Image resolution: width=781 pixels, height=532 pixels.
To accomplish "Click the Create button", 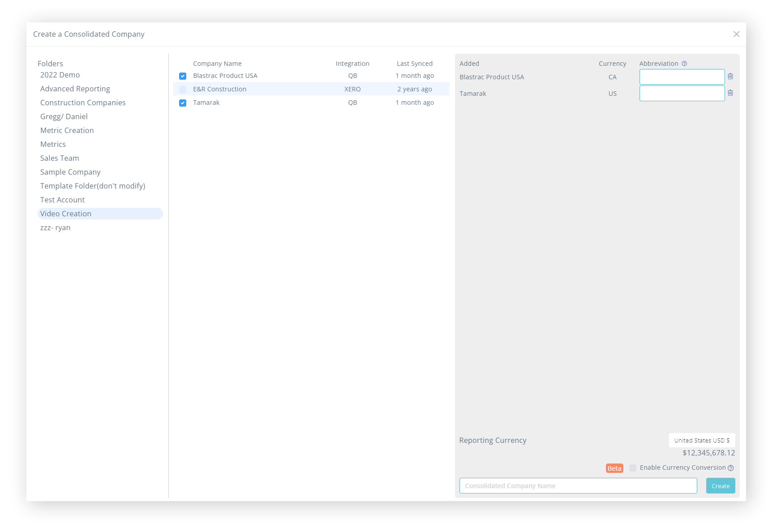I will pos(720,486).
